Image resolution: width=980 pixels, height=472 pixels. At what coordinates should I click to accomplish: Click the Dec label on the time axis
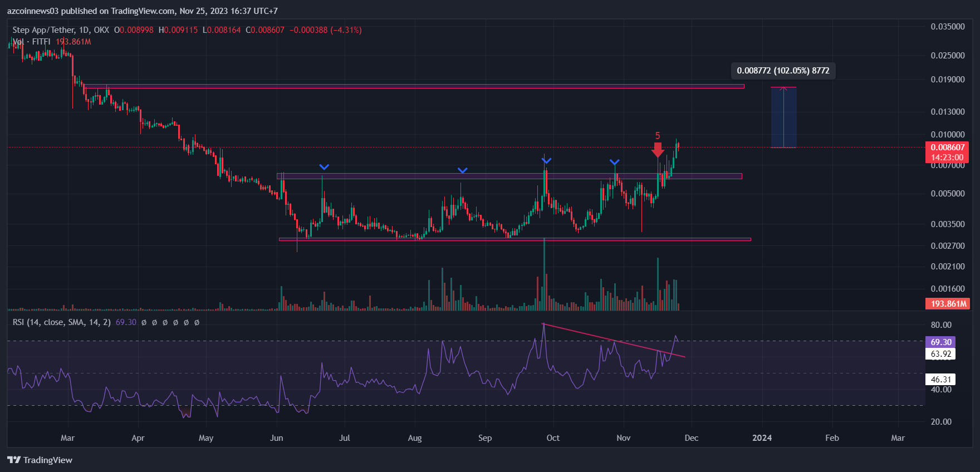691,438
